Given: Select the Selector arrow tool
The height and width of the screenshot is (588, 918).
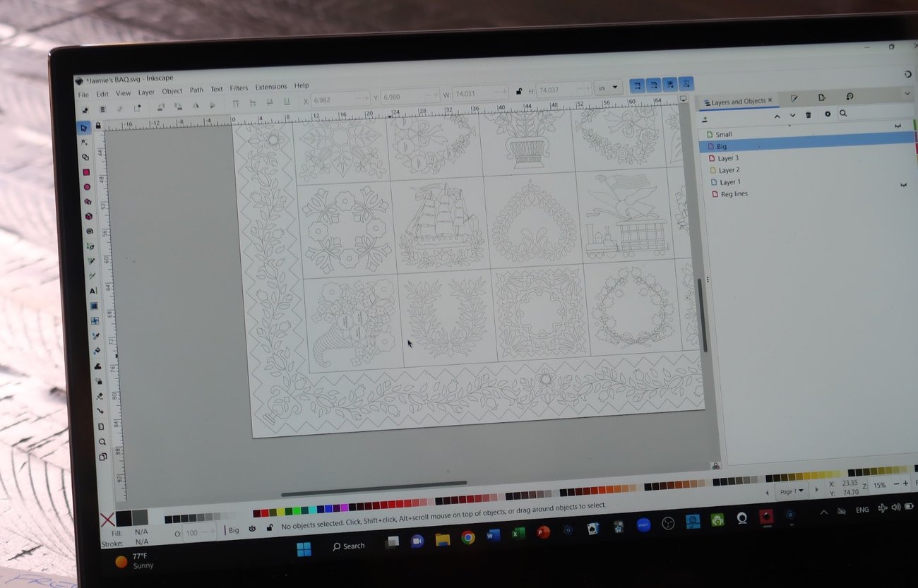Looking at the screenshot, I should coord(84,128).
